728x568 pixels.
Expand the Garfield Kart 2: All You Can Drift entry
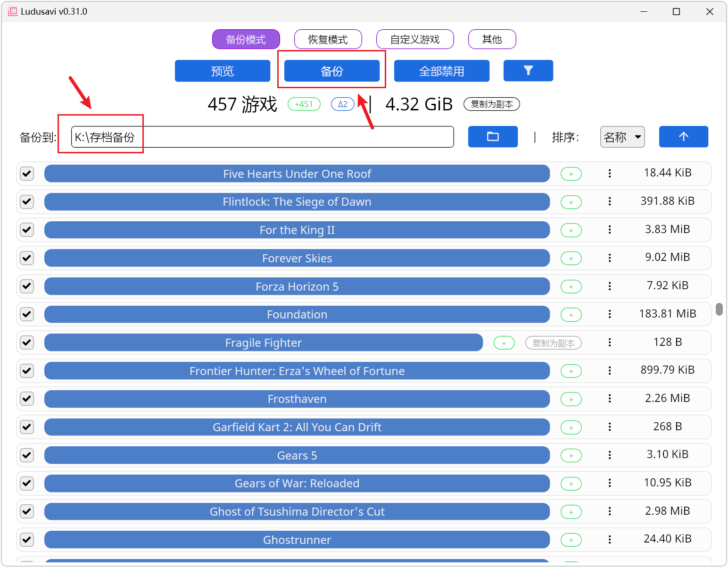297,427
